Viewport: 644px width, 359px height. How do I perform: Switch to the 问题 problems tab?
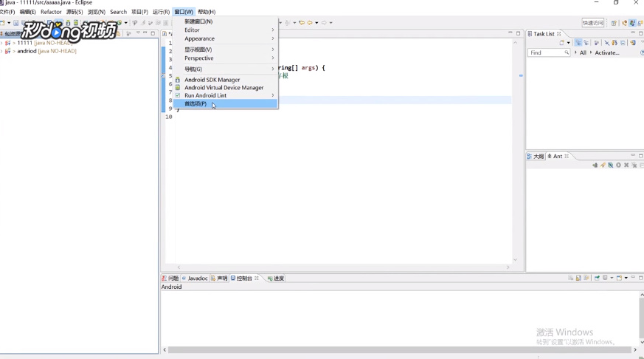(x=170, y=278)
